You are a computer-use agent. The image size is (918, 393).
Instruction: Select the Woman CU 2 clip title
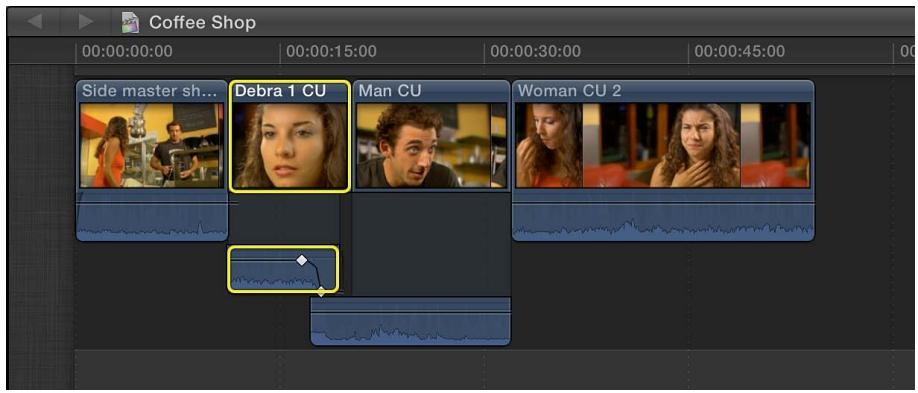[x=570, y=91]
